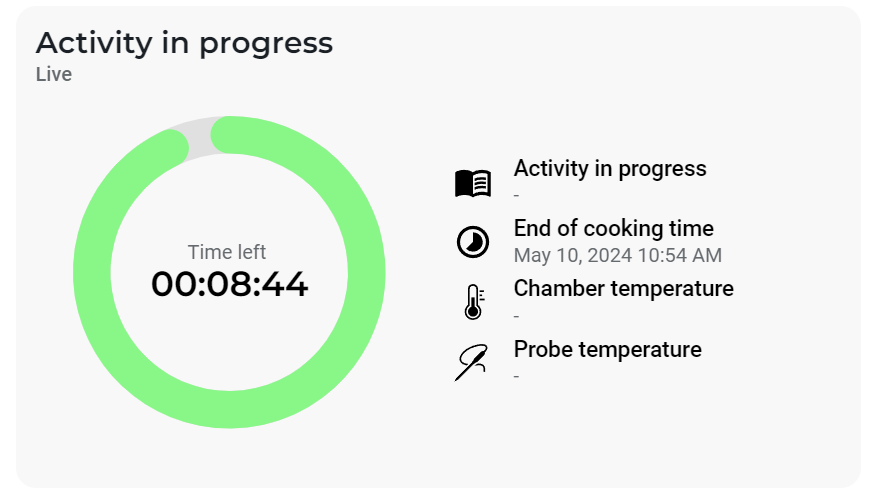This screenshot has width=875, height=493.
Task: Click the "Live" subtitle under the heading
Action: (54, 74)
